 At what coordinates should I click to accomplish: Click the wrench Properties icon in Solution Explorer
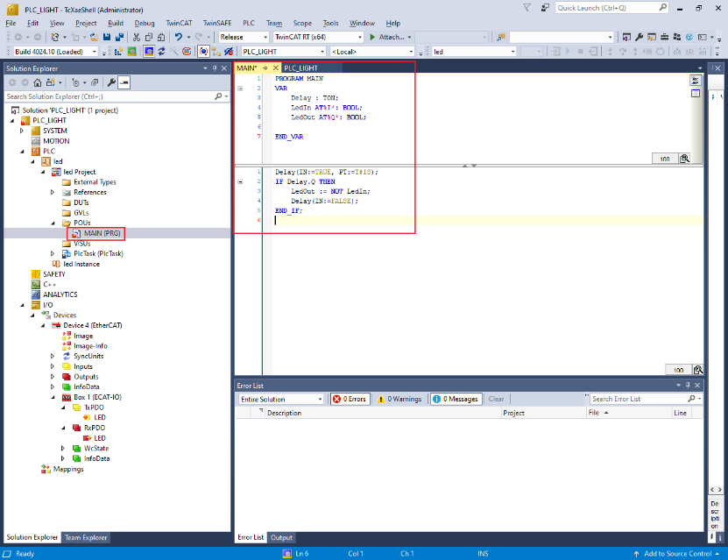click(x=111, y=82)
